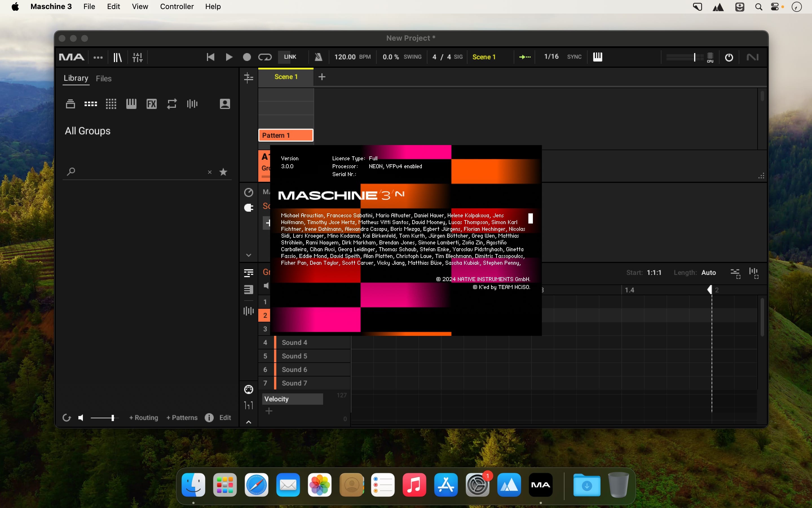Screen dimensions: 812x508
Task: Click the automation lane icon below palette
Action: coord(249,406)
